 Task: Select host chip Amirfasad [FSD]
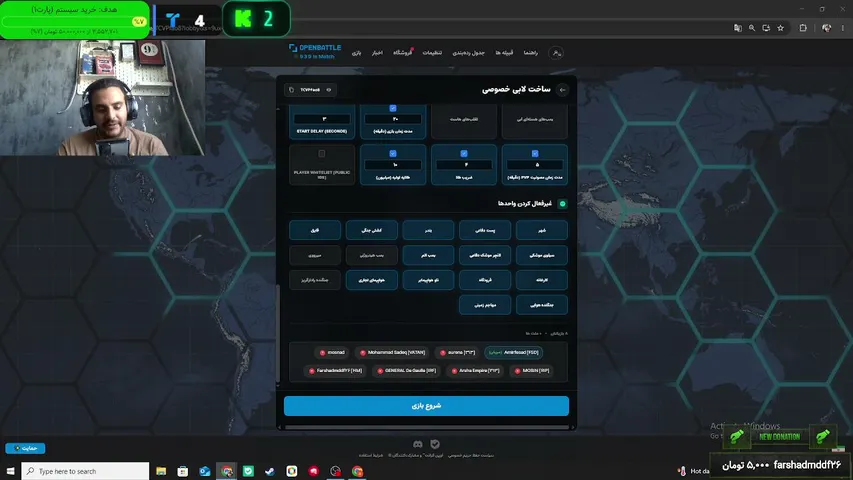[x=514, y=353]
